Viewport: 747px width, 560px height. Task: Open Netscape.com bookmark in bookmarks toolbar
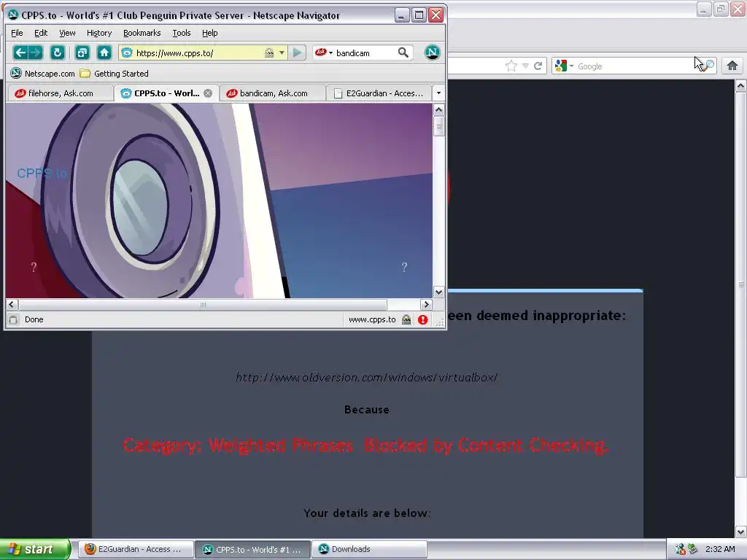coord(43,74)
